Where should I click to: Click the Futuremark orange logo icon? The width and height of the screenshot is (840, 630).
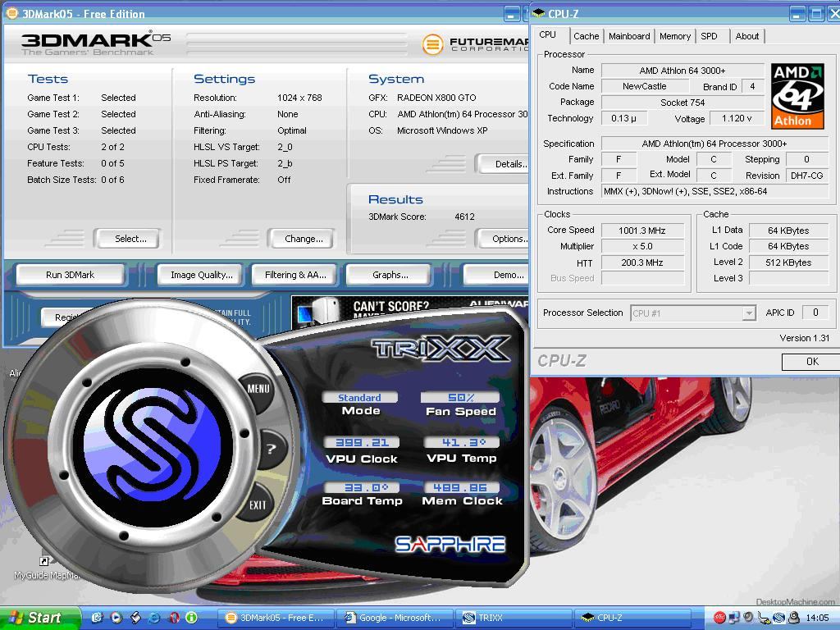coord(431,44)
